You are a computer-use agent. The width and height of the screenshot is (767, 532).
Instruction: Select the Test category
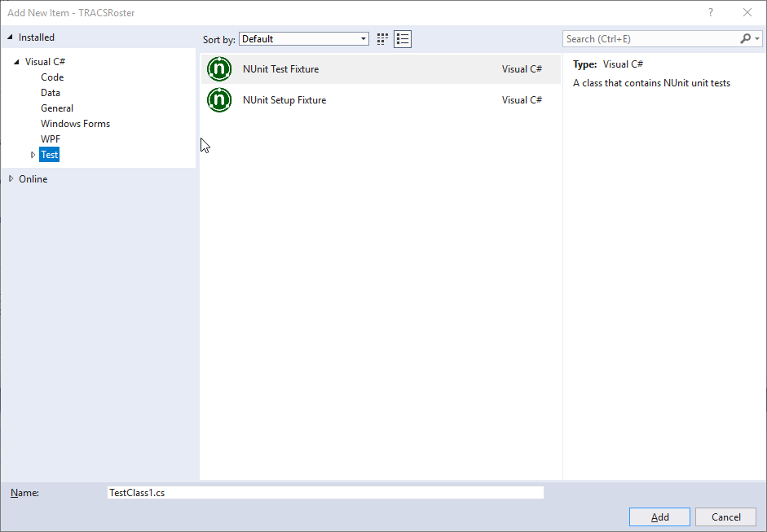50,155
